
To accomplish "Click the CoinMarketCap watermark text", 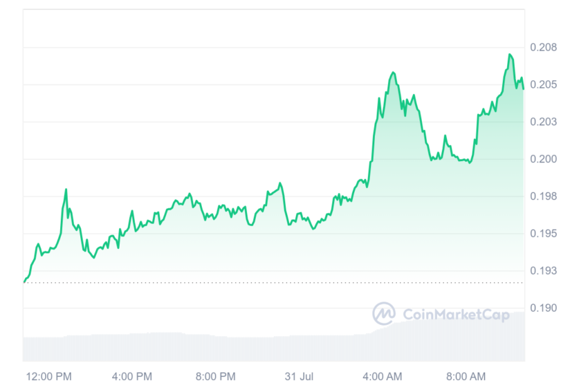I will (x=456, y=315).
